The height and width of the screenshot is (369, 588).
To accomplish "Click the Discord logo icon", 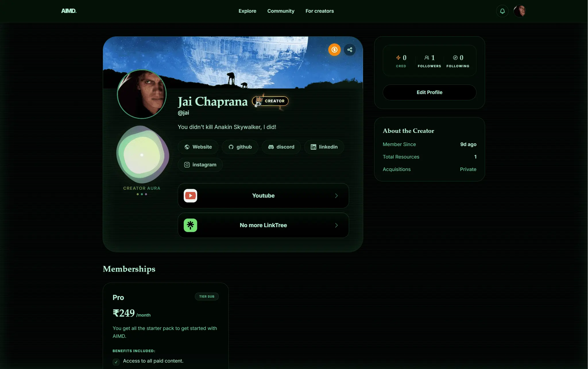I will tap(271, 147).
